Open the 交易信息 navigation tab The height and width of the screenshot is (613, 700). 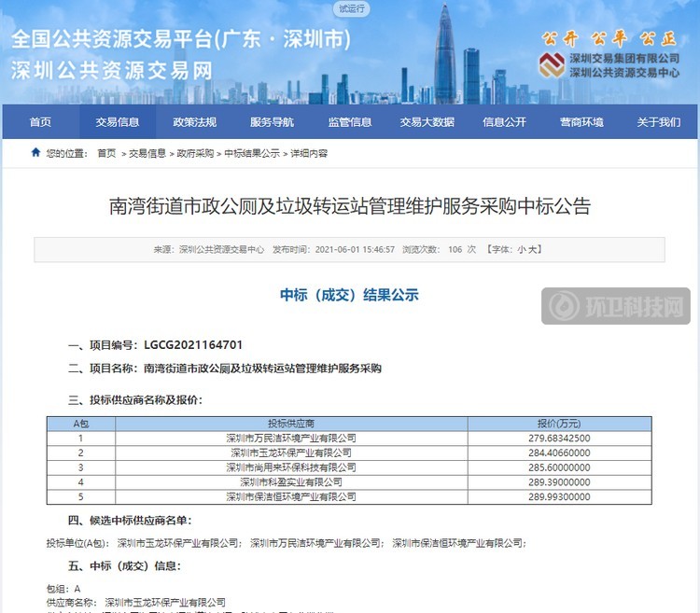pyautogui.click(x=118, y=122)
